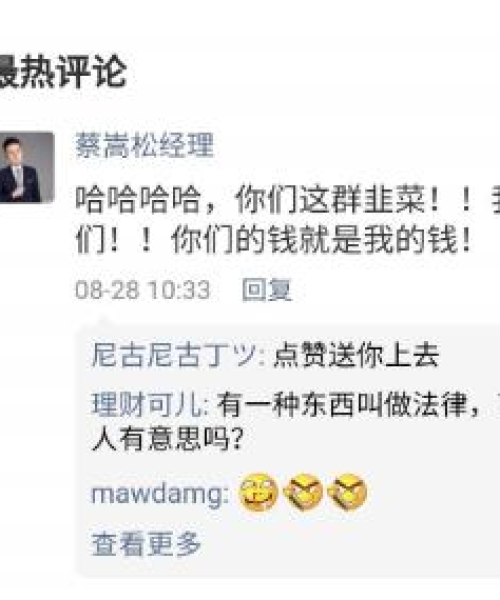The image size is (500, 600).
Task: Click the 热评论 section heading
Action: [62, 72]
